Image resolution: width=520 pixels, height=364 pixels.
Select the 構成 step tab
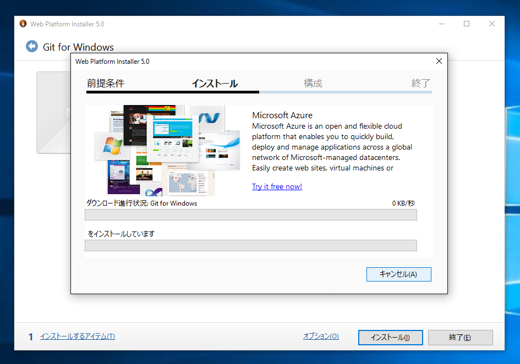pyautogui.click(x=313, y=83)
